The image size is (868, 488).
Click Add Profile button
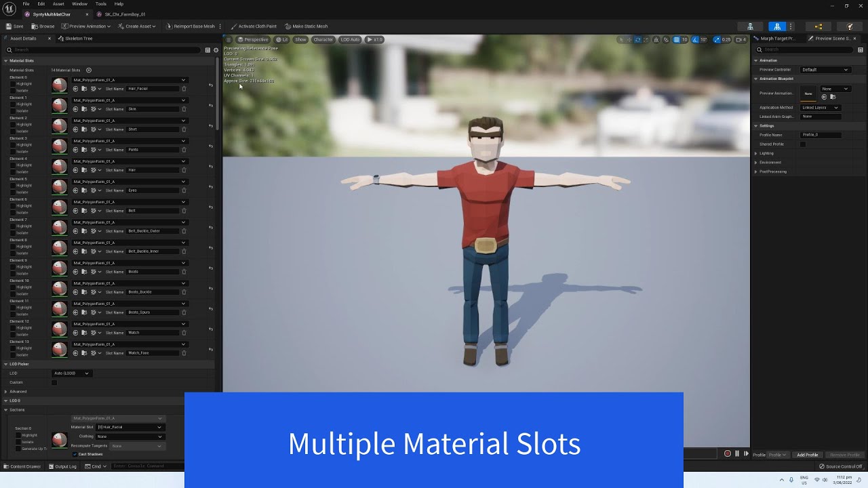[808, 455]
